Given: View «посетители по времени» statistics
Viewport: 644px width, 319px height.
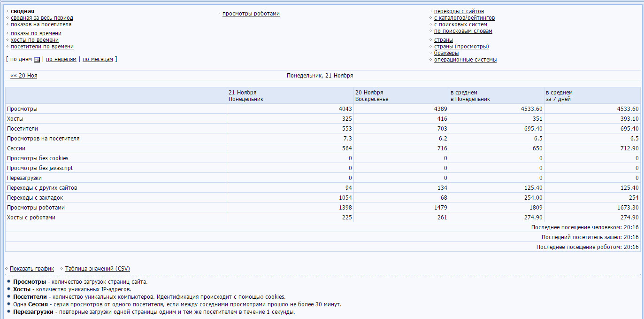Looking at the screenshot, I should (42, 47).
